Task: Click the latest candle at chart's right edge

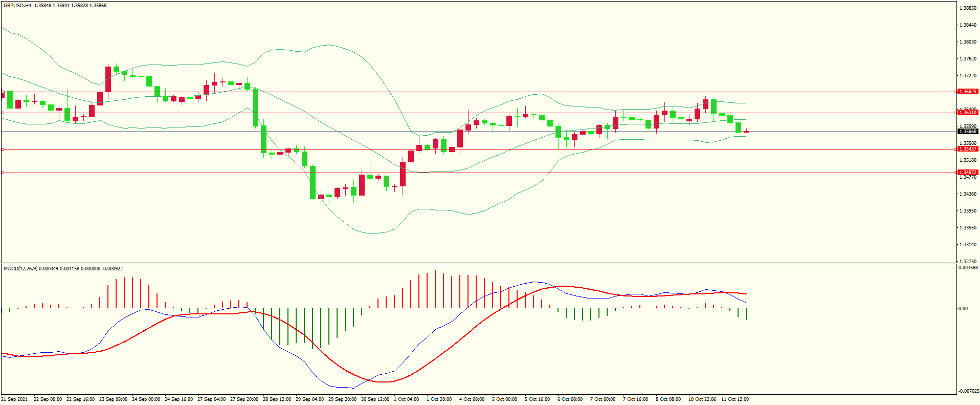Action: coord(746,132)
